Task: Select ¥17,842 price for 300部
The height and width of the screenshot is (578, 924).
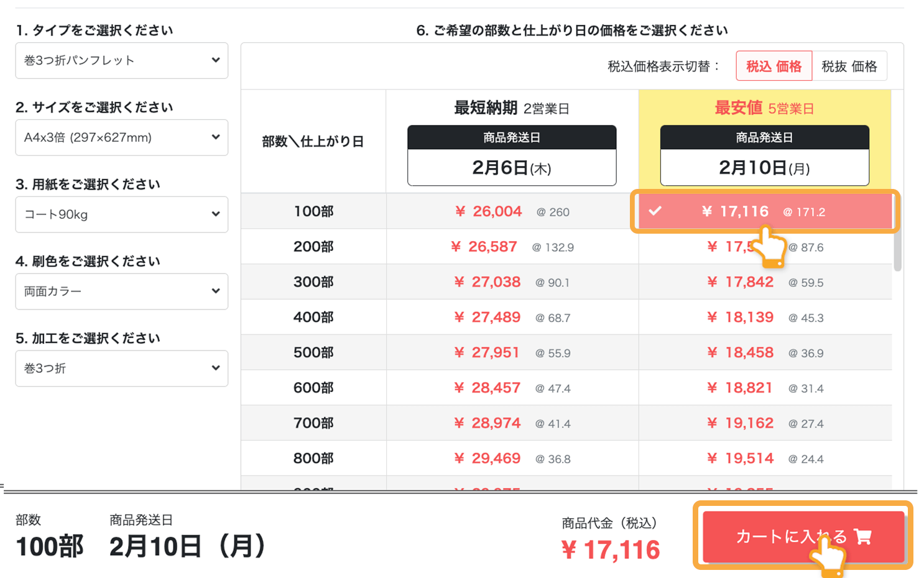Action: point(764,282)
